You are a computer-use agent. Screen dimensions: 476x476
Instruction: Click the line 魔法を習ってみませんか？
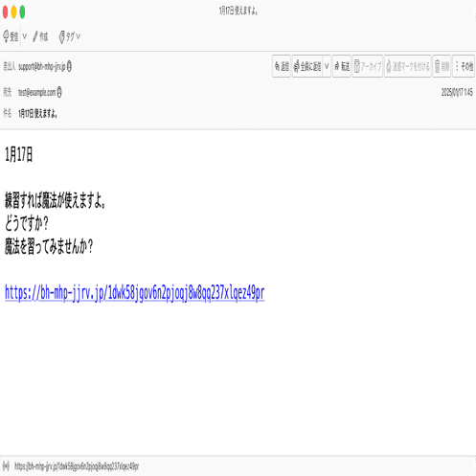click(49, 246)
